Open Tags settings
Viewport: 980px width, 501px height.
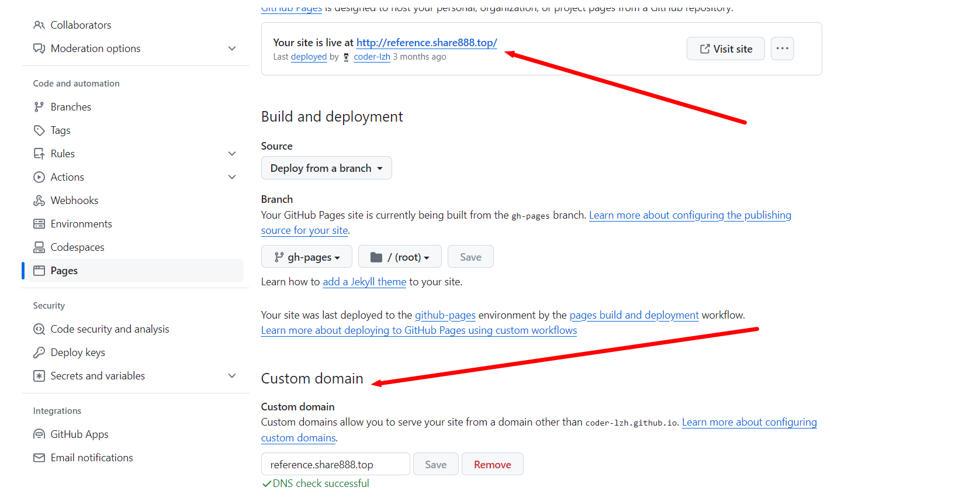pos(60,130)
